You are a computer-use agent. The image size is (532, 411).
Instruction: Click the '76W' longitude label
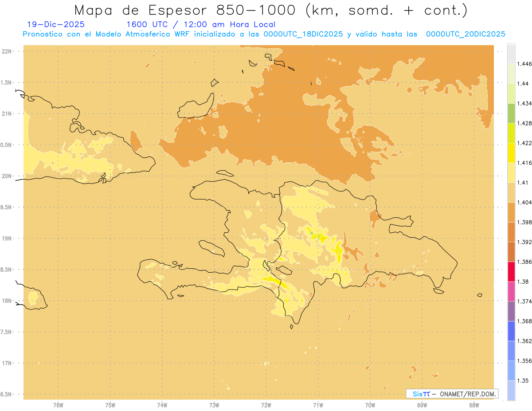click(58, 405)
